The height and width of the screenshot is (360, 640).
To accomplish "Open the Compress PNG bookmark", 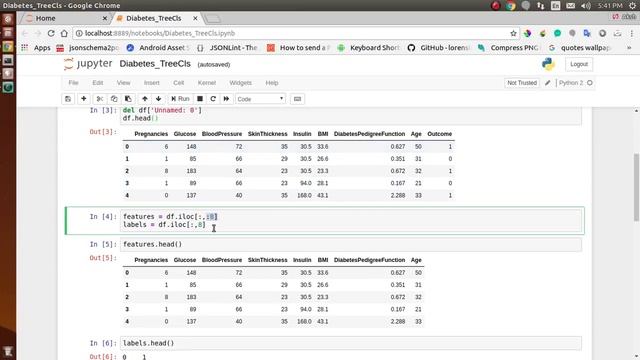I will click(x=508, y=48).
